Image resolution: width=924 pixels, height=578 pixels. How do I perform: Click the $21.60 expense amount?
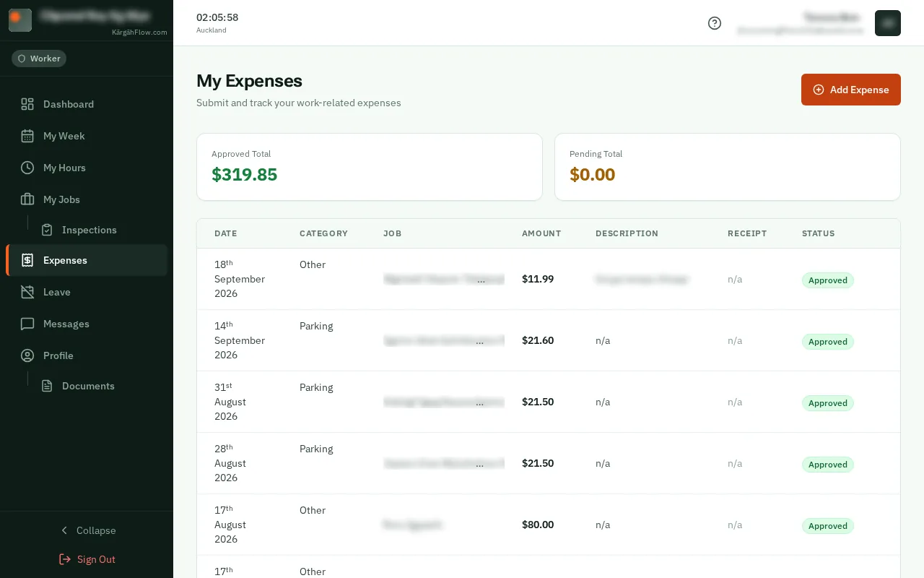(538, 340)
